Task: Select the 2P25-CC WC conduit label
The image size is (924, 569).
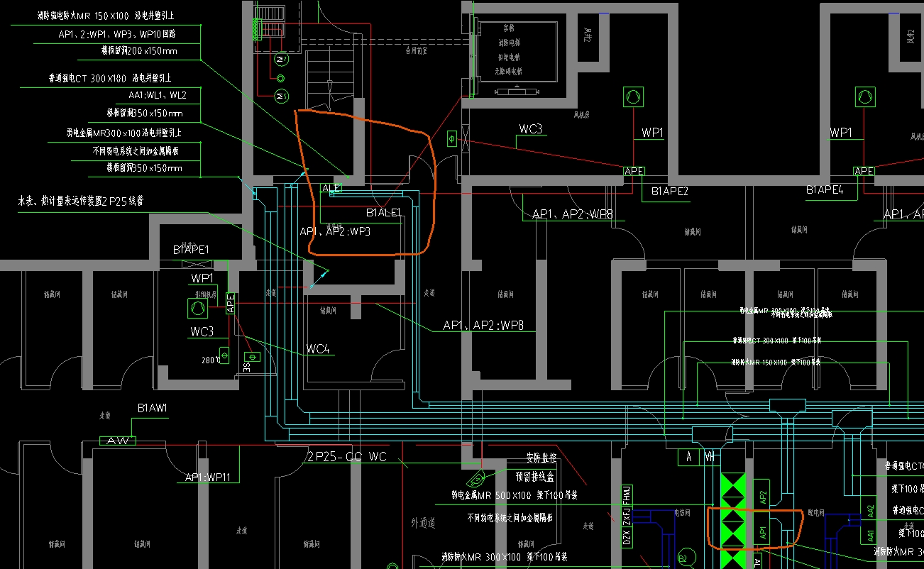Action: point(347,457)
